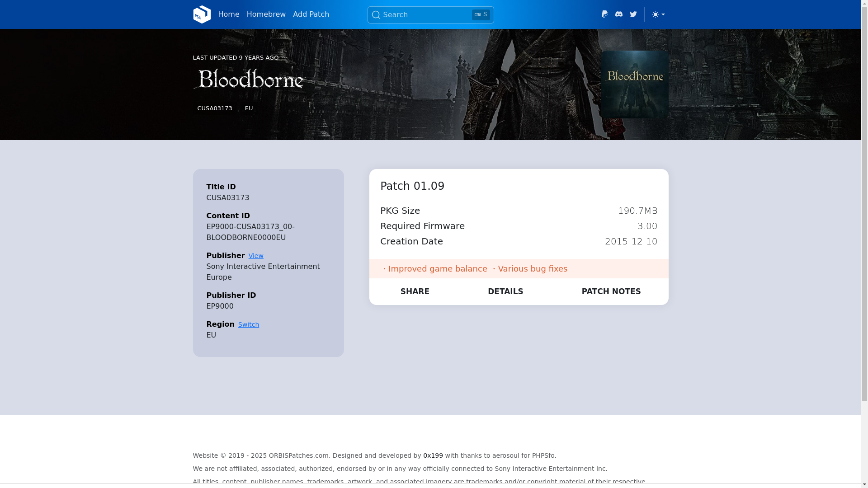Focus the Search input field
Screen dimensions: 868x488
[x=430, y=15]
